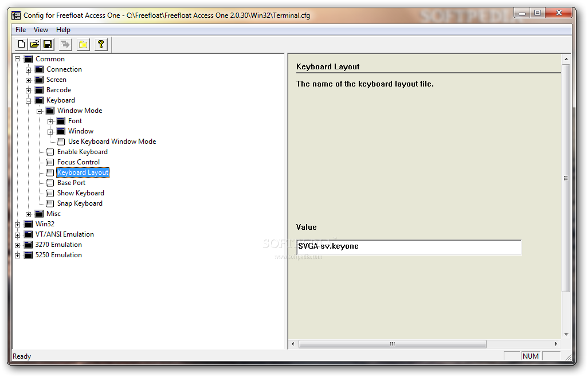Viewport: 588px width, 377px height.
Task: Expand the Connection tree node
Action: point(28,70)
